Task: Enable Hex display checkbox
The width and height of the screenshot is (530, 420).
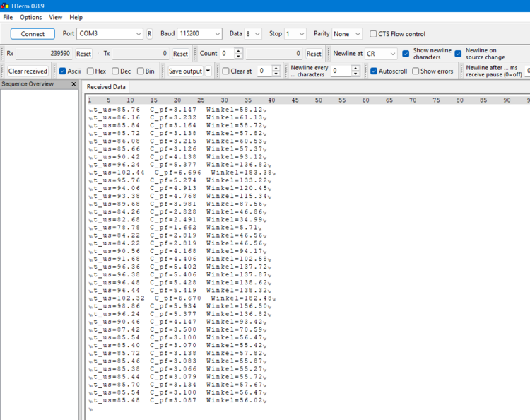Action: [90, 71]
